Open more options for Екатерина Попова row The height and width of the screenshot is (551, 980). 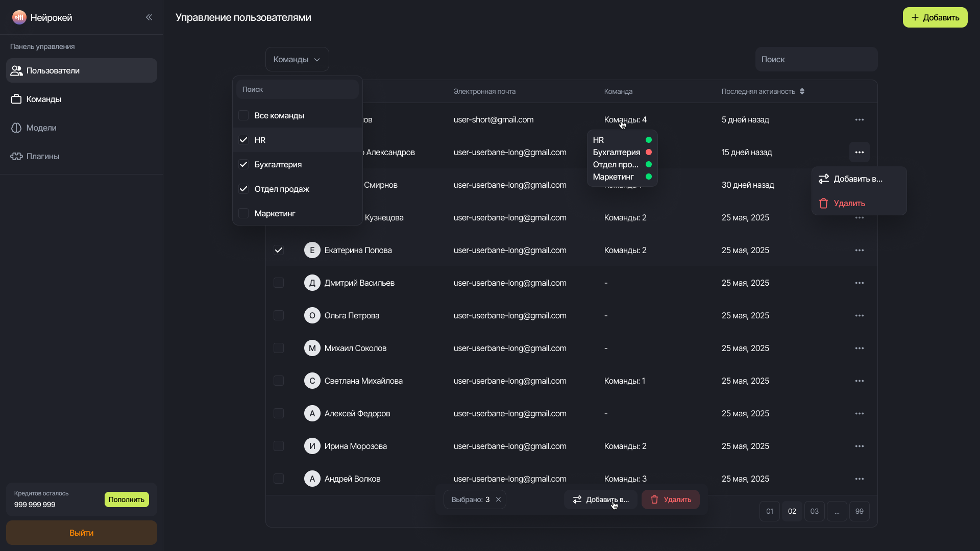point(859,250)
